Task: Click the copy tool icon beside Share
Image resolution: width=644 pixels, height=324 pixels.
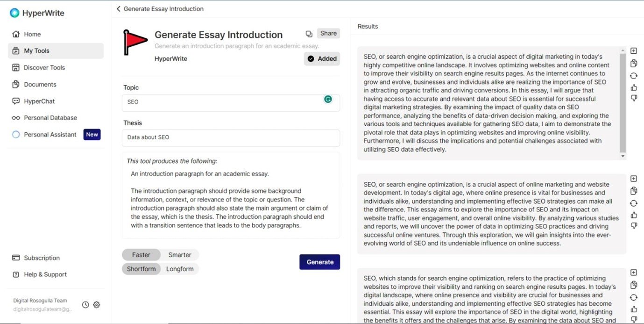Action: pos(309,34)
